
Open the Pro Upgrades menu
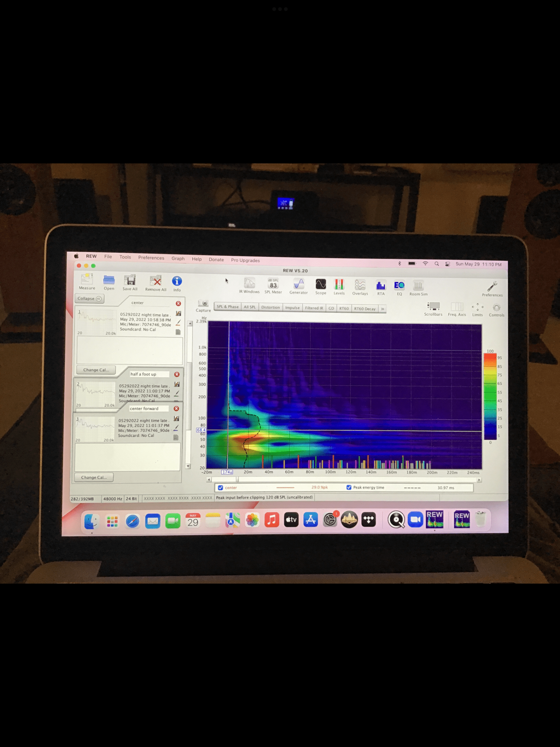(245, 260)
